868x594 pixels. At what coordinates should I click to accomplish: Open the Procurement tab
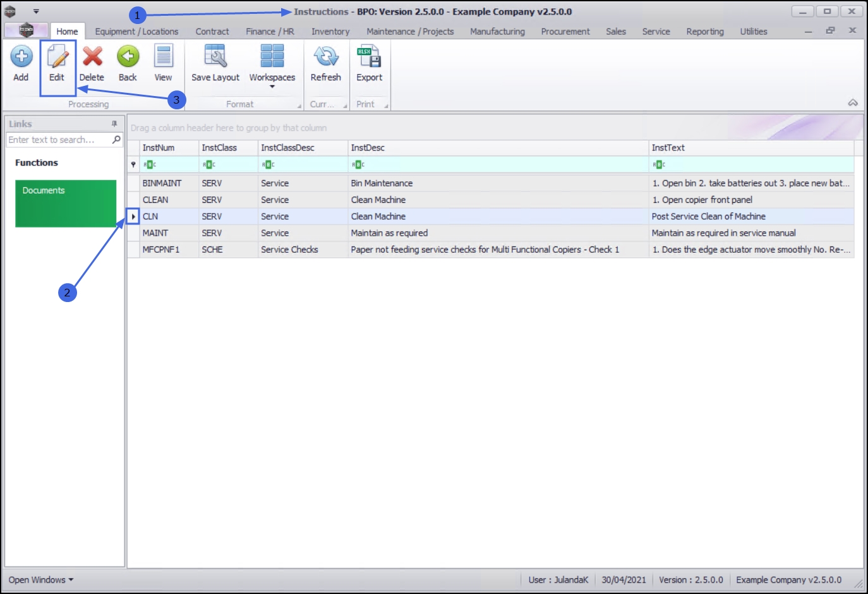click(565, 31)
